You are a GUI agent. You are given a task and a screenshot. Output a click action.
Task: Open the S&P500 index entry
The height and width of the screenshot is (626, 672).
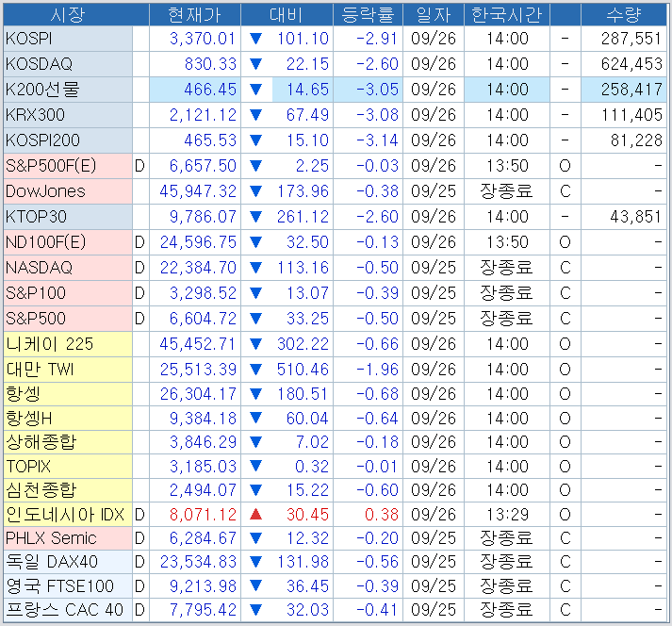tap(36, 319)
